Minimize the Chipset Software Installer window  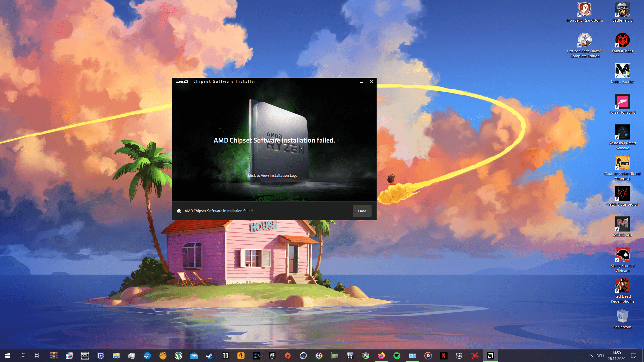coord(361,82)
